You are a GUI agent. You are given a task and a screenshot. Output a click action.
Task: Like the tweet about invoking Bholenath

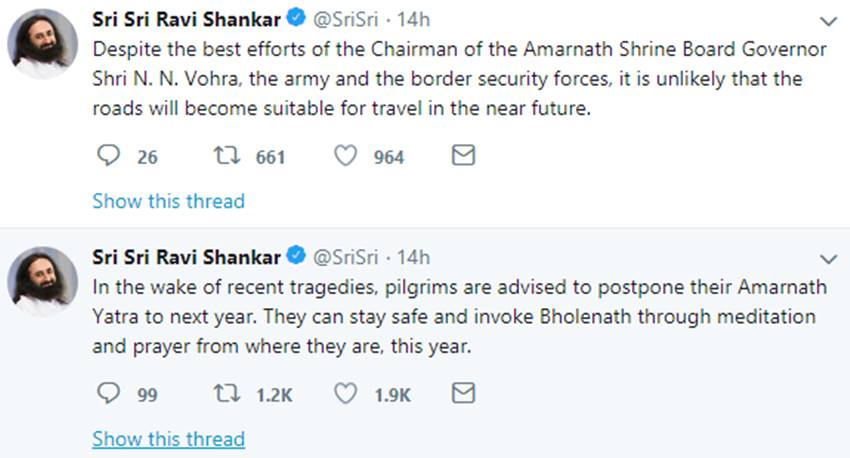(x=345, y=394)
